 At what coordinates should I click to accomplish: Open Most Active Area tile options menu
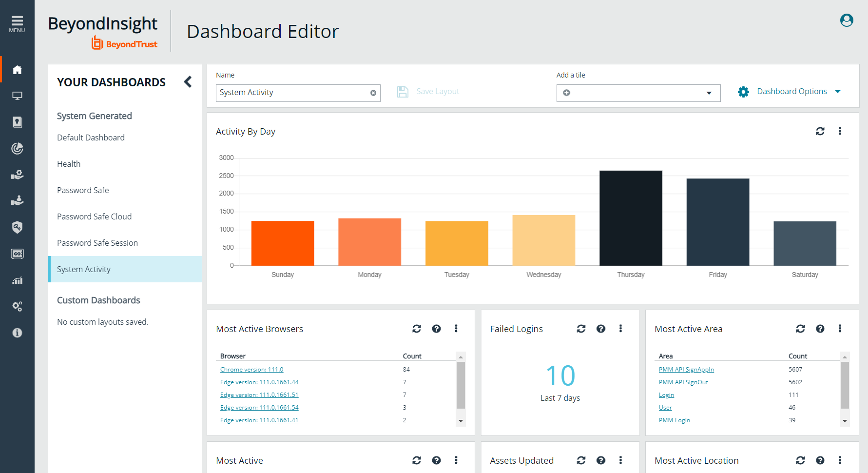click(x=840, y=329)
